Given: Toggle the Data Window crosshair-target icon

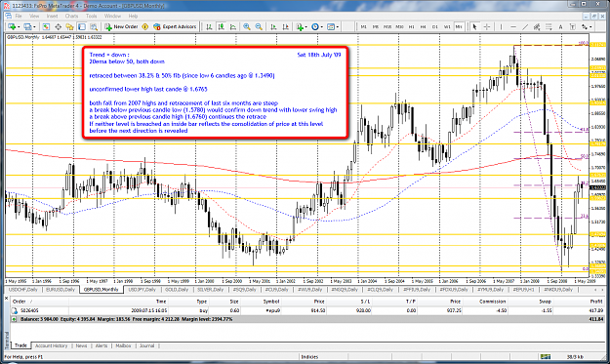Looking at the screenshot, I should pos(58,26).
